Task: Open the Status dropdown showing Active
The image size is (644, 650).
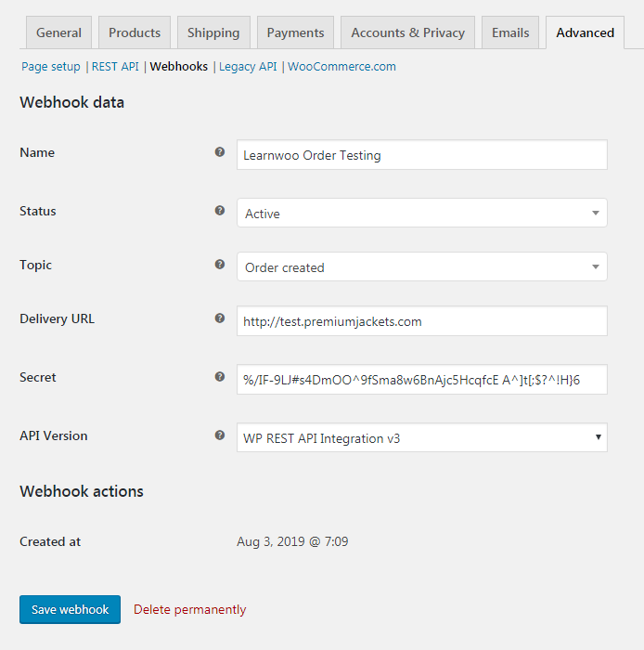Action: click(x=422, y=213)
